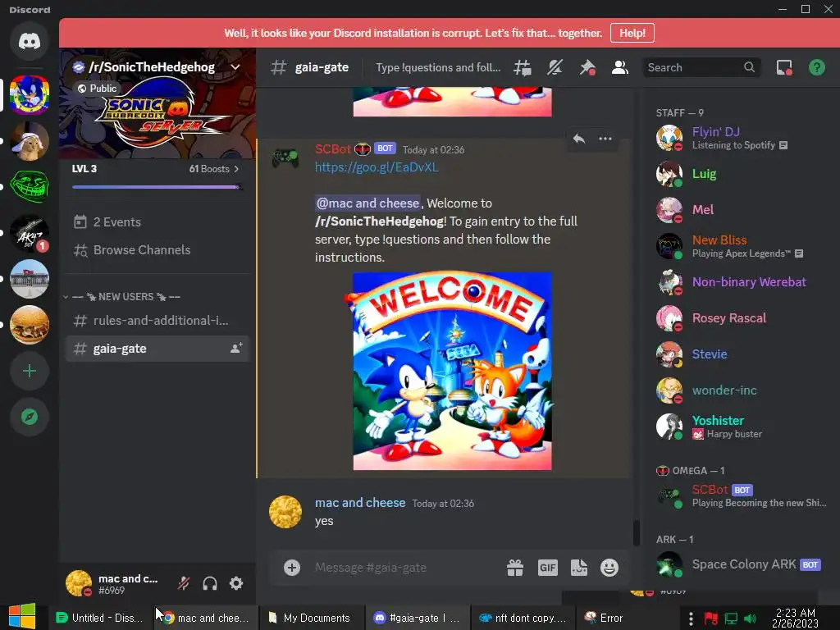This screenshot has width=840, height=630.
Task: Open the cat with hat server
Action: pyautogui.click(x=30, y=141)
